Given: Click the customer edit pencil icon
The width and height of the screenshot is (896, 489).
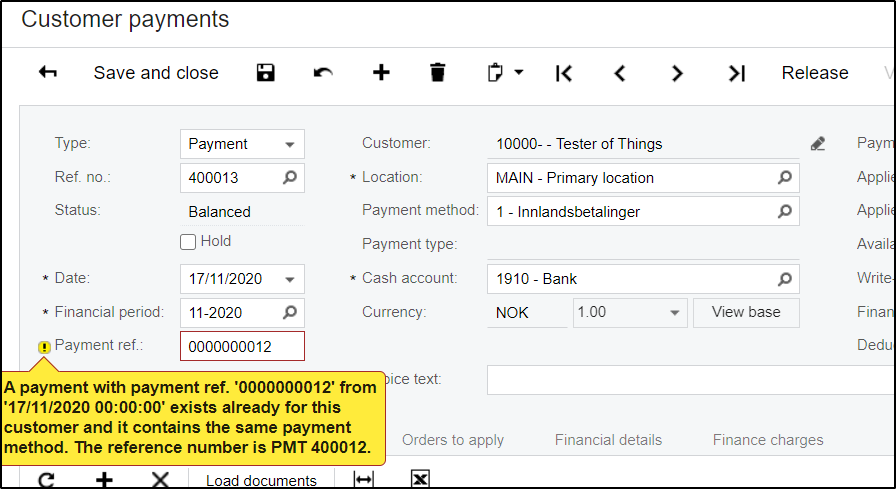Looking at the screenshot, I should pyautogui.click(x=818, y=144).
